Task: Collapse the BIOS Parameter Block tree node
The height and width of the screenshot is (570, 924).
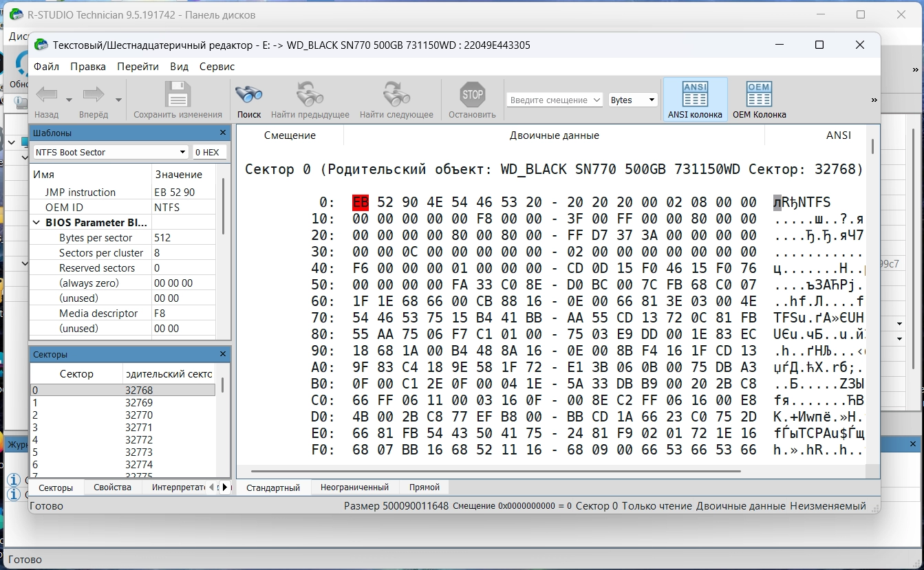Action: [36, 223]
